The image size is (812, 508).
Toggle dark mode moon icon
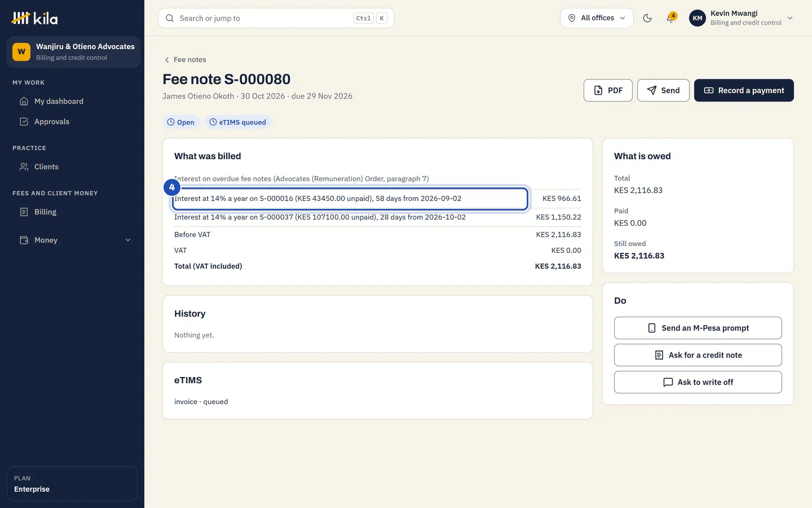click(647, 18)
